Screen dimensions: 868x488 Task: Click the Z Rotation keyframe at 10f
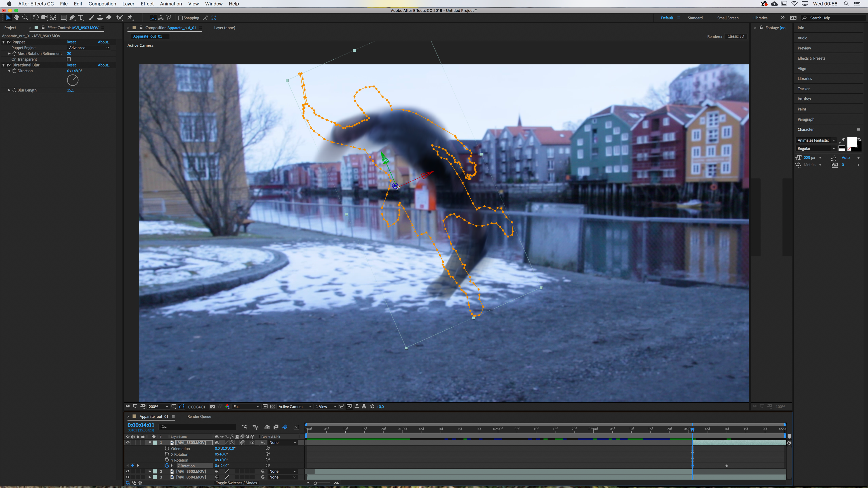(x=726, y=466)
